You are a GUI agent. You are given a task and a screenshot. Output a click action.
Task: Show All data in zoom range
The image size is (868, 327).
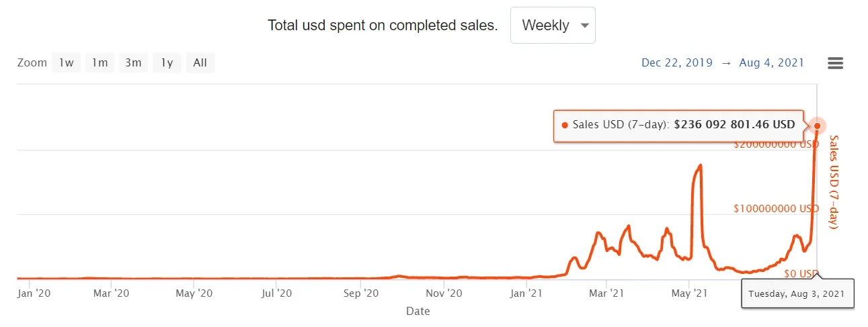pos(200,63)
